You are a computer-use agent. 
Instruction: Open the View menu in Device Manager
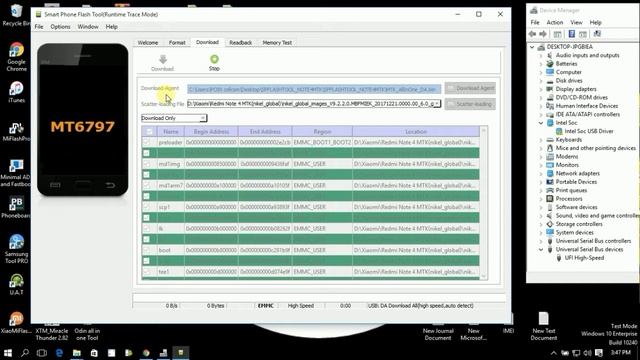coord(576,22)
